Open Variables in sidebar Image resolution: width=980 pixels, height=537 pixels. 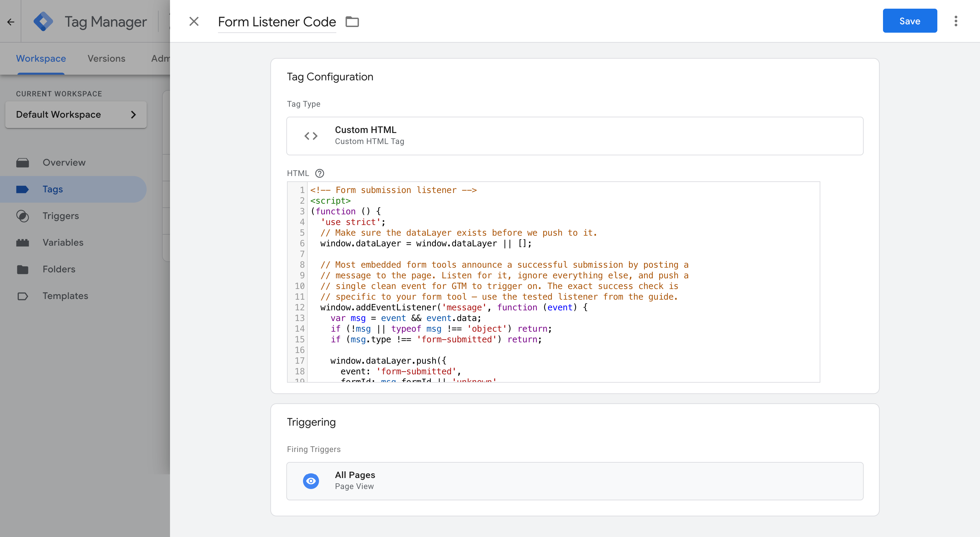coord(63,242)
